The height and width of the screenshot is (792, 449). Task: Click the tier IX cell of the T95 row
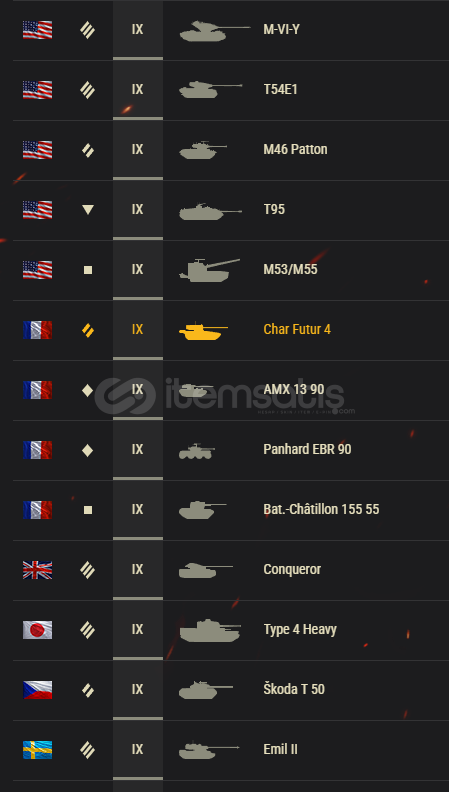(137, 210)
